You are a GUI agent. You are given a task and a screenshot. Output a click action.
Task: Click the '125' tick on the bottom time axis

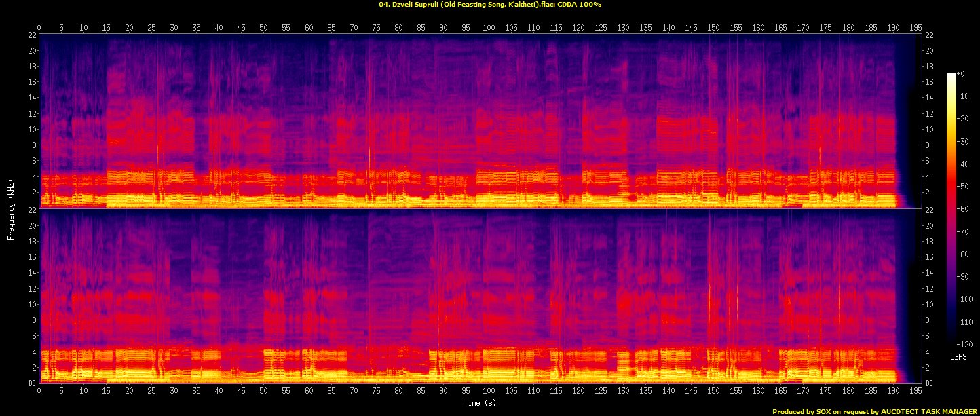pyautogui.click(x=601, y=392)
